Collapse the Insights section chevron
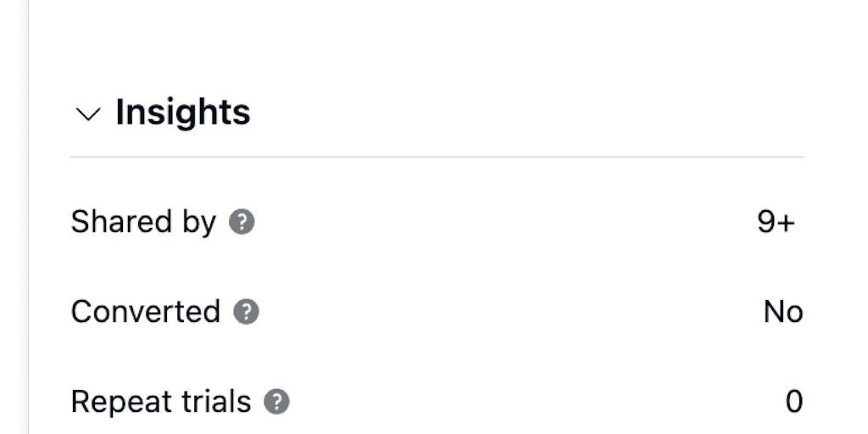The width and height of the screenshot is (868, 434). coord(87,114)
